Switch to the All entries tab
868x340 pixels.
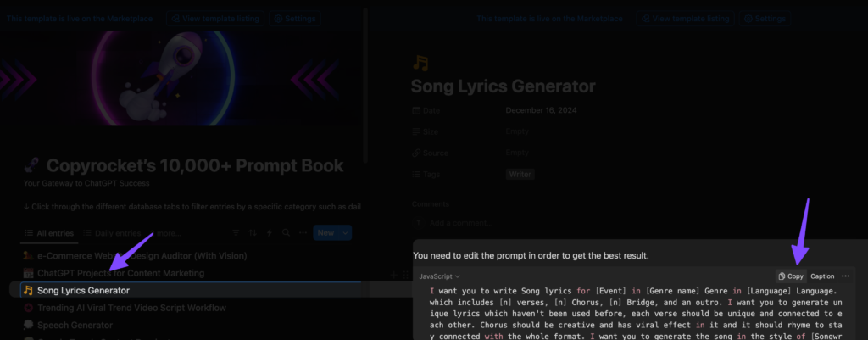(49, 233)
